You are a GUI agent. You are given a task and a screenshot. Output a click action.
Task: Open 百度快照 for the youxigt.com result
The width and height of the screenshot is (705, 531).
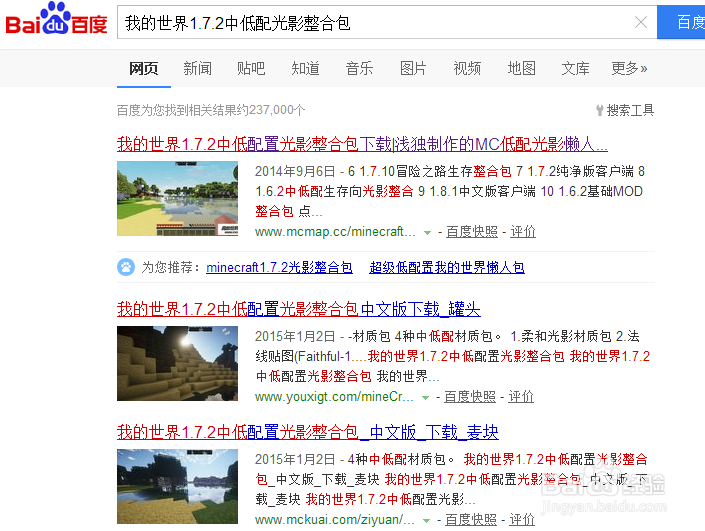(470, 397)
